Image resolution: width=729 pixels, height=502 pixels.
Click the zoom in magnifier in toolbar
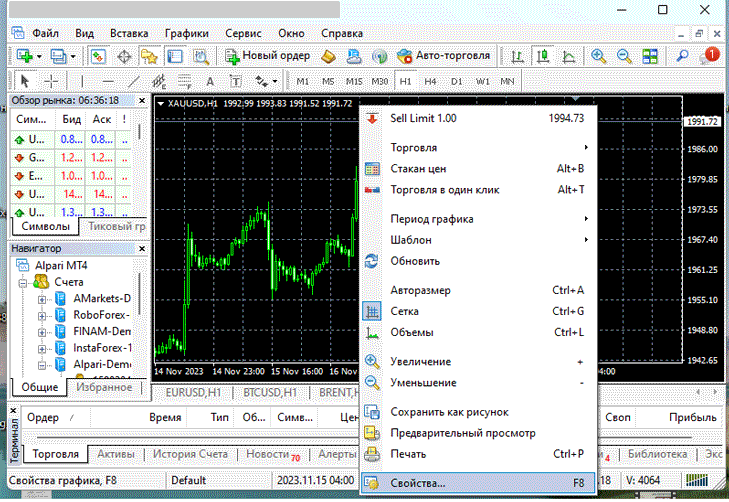599,56
